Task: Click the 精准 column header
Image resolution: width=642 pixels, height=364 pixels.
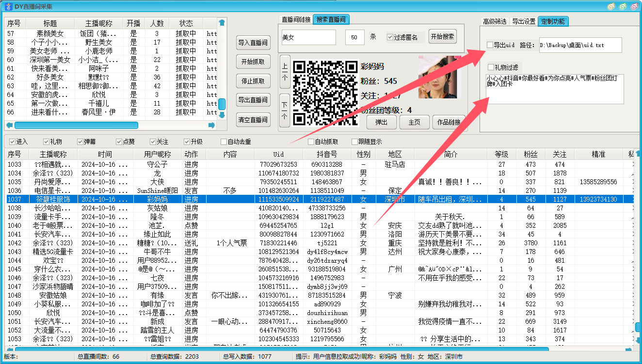Action: click(x=598, y=154)
